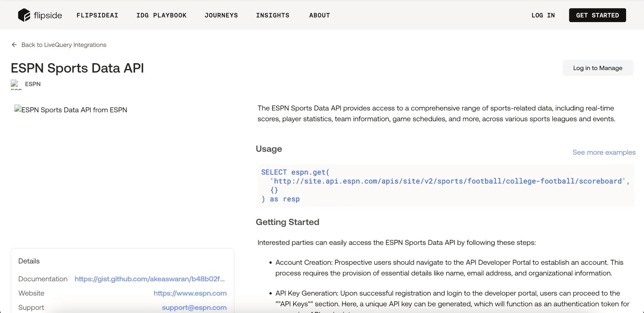Open the FLIPSIDEAI menu item
Screen dimensions: 644x313
click(97, 15)
